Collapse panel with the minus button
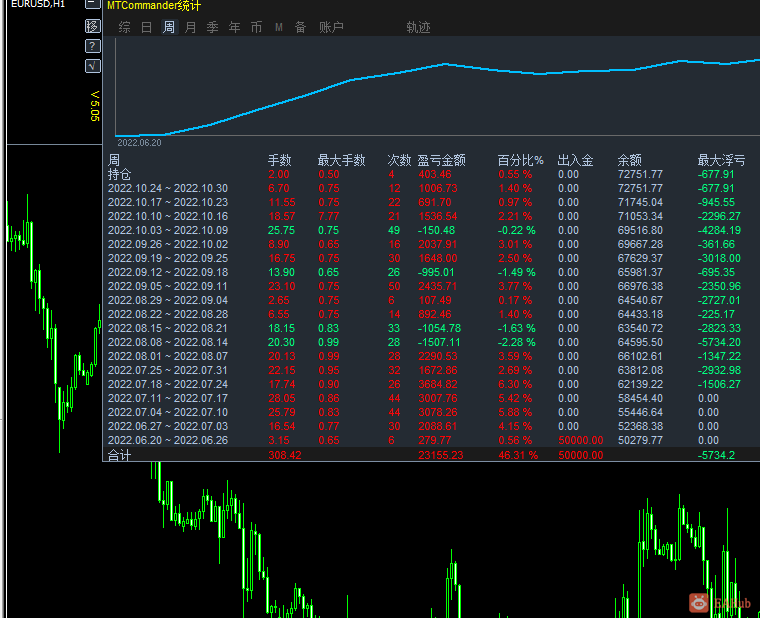The image size is (760, 618). click(x=93, y=4)
